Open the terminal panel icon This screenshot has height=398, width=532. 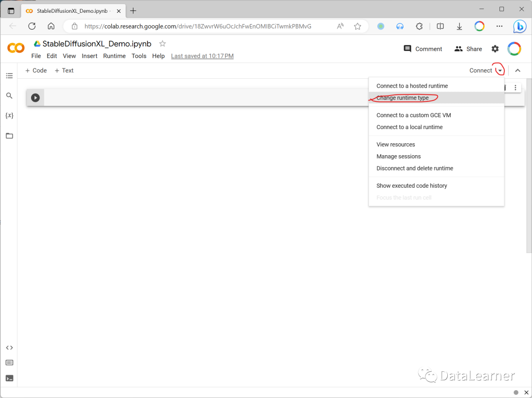tap(9, 378)
